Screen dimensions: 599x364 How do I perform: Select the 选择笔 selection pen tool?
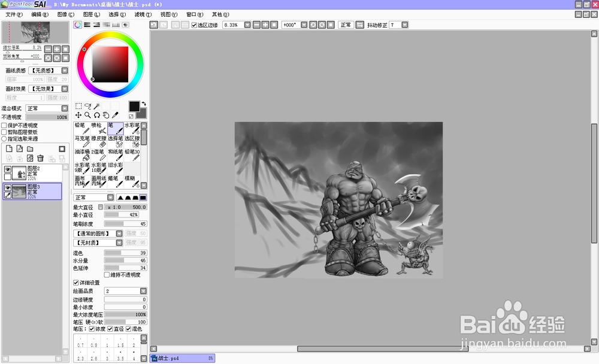tap(116, 142)
